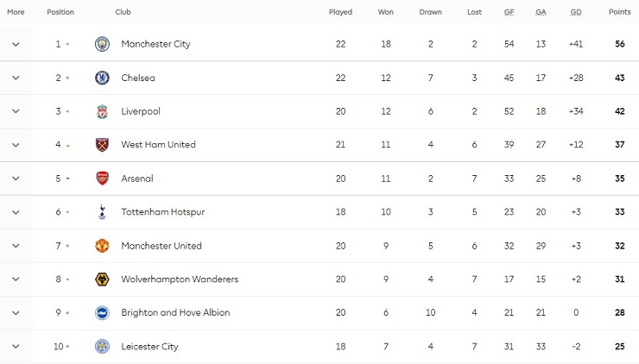Click the Wolverhampton Wanderers crest
639x364 pixels.
pos(103,279)
